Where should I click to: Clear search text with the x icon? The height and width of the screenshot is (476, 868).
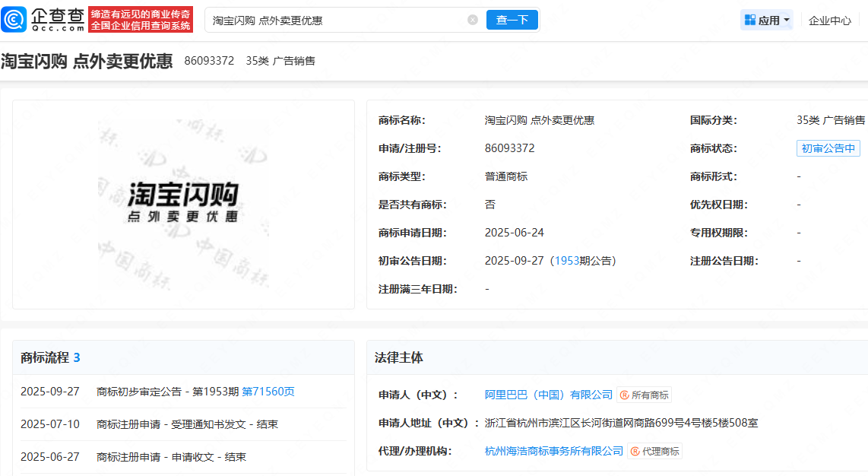472,20
